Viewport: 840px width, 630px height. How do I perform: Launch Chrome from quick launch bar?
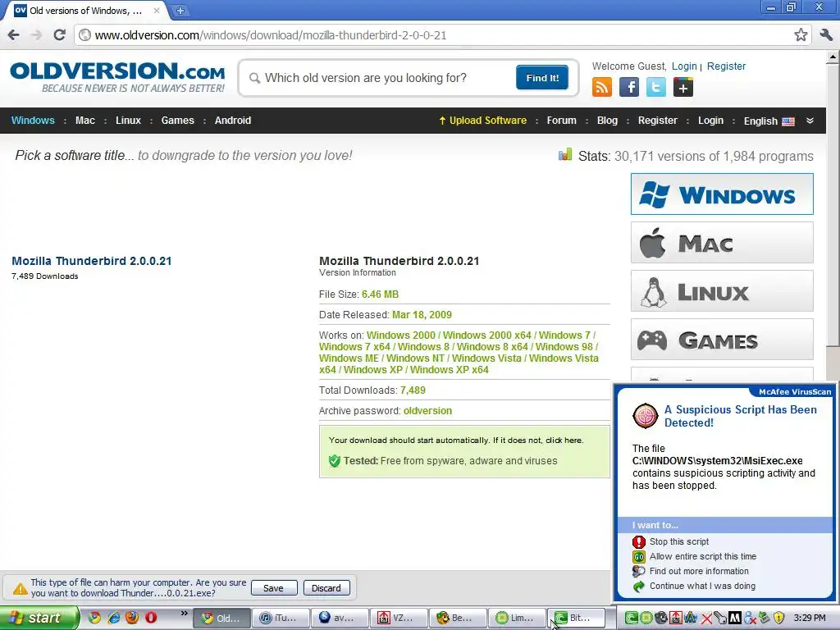pos(95,618)
